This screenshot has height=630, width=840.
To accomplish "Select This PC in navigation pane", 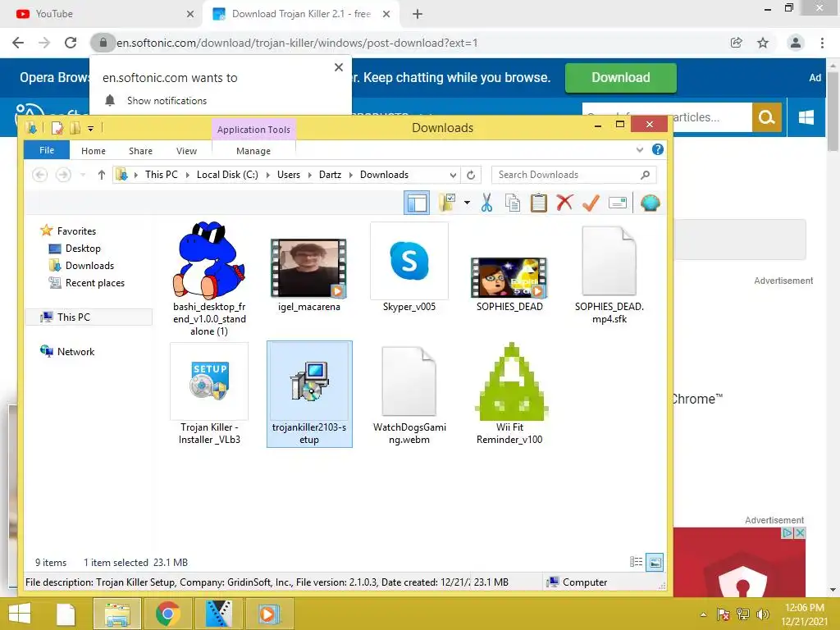I will pos(89,317).
